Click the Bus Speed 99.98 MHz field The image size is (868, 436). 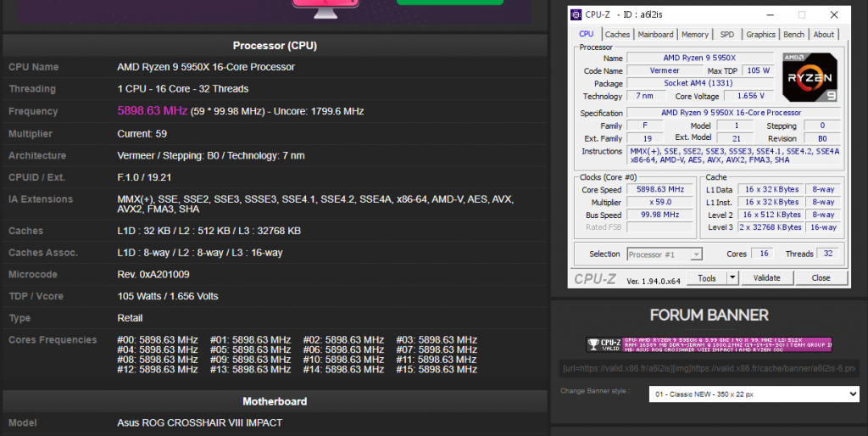(x=659, y=215)
